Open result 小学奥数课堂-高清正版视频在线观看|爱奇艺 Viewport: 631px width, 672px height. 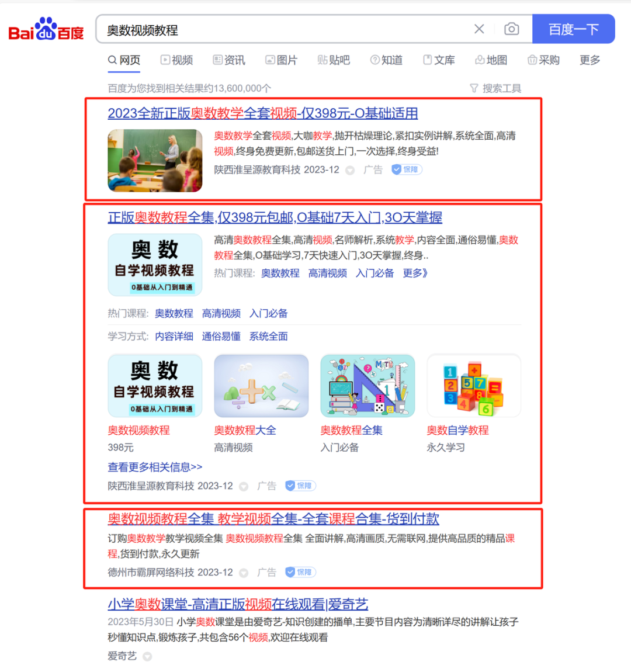(238, 604)
